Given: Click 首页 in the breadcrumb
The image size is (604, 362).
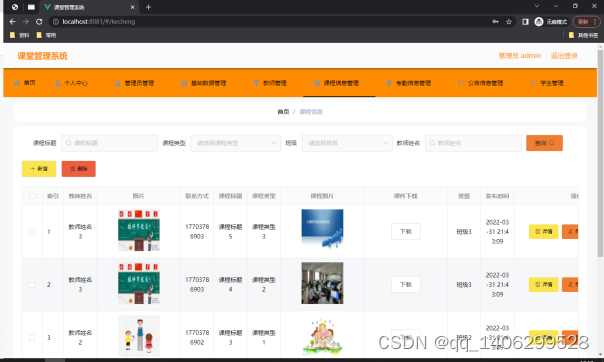Looking at the screenshot, I should [x=283, y=112].
